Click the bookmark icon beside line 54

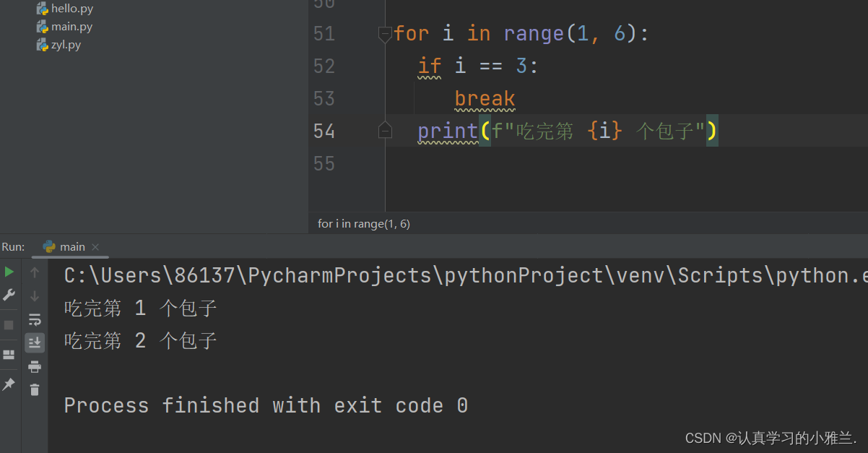[x=385, y=130]
